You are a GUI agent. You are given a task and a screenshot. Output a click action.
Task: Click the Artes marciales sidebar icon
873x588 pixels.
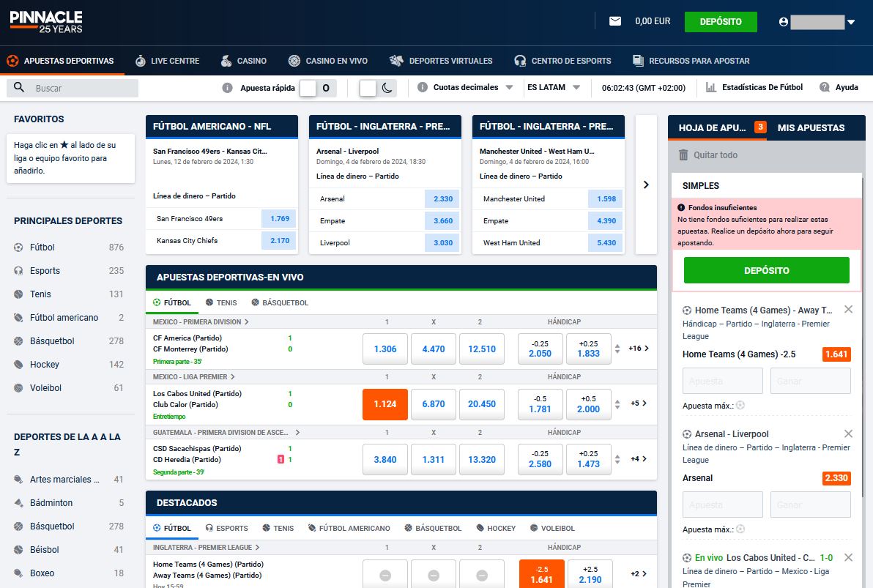[x=18, y=479]
